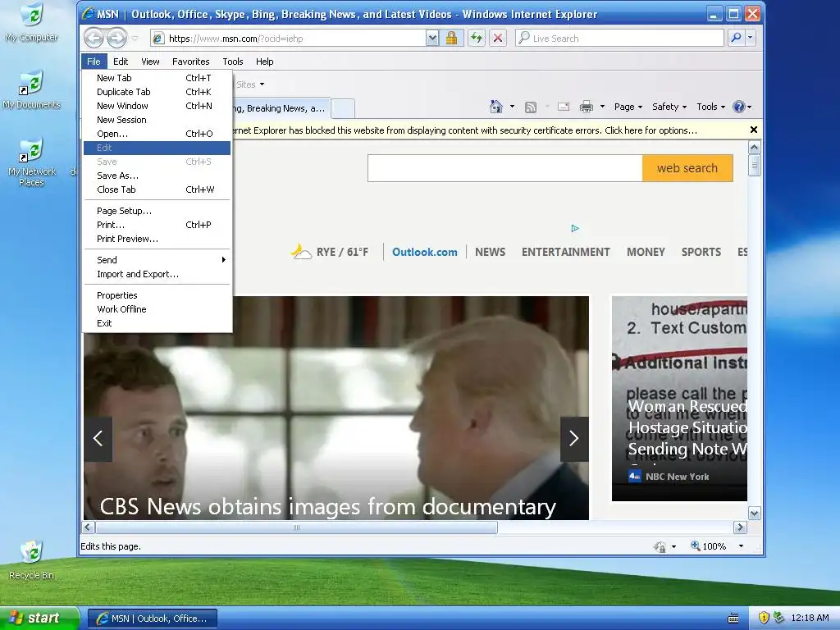Click the vertical scrollbar down arrow
The width and height of the screenshot is (840, 630).
pos(754,514)
